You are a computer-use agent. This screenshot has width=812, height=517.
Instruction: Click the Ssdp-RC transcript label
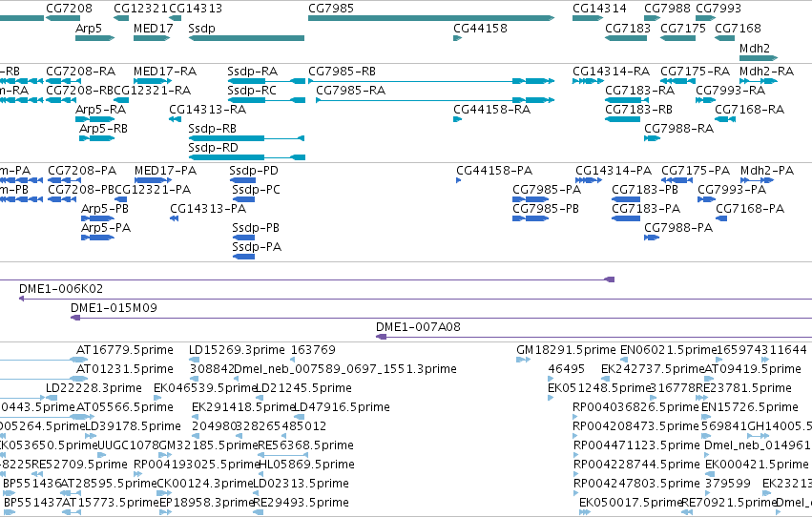[252, 90]
